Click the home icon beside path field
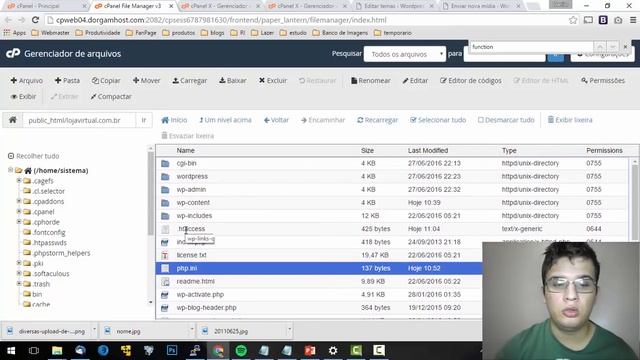This screenshot has width=640, height=360. click(13, 120)
